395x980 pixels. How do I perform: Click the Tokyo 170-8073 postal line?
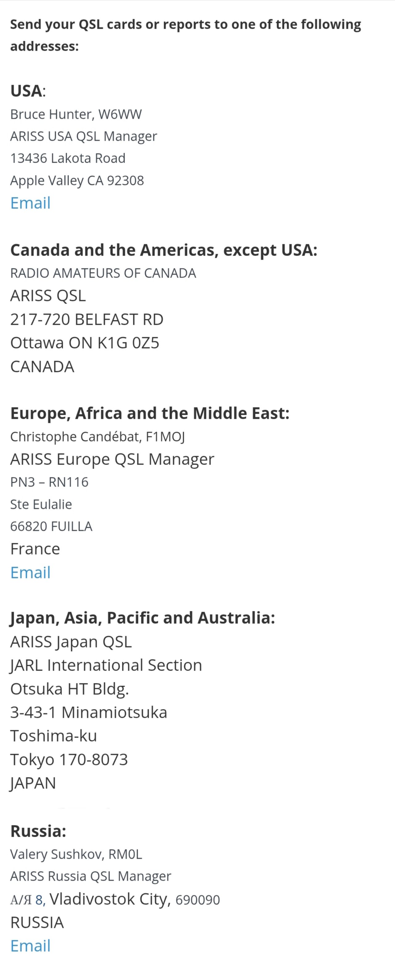click(69, 759)
